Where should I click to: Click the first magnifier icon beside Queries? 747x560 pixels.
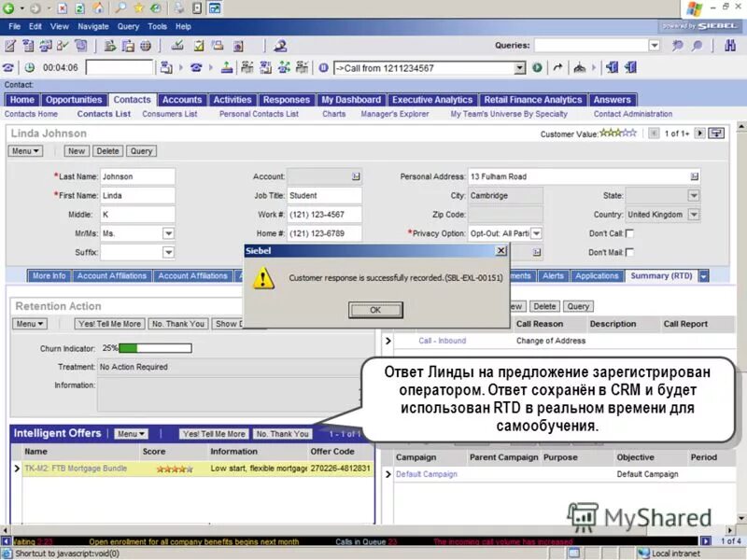click(x=678, y=46)
